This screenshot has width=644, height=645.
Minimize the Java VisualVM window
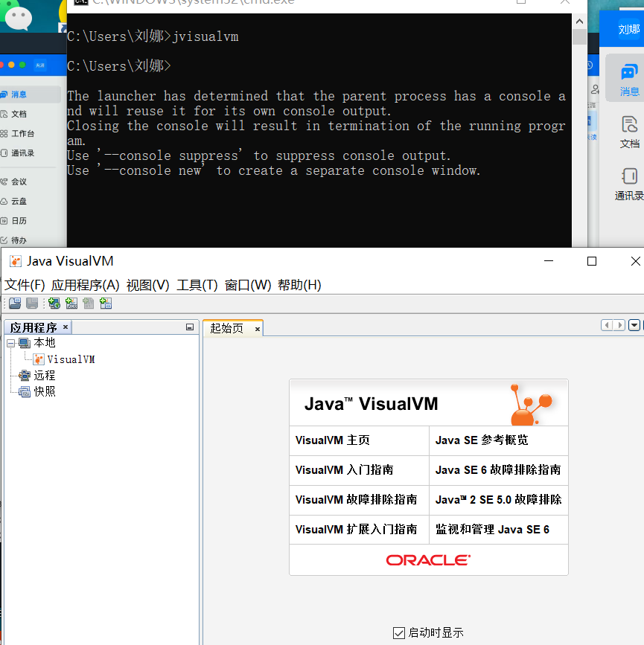(549, 261)
